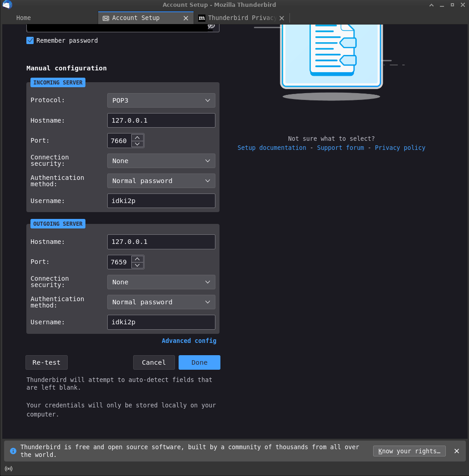This screenshot has height=476, width=469.
Task: Click the Account Setup tab envelope icon
Action: click(x=106, y=18)
